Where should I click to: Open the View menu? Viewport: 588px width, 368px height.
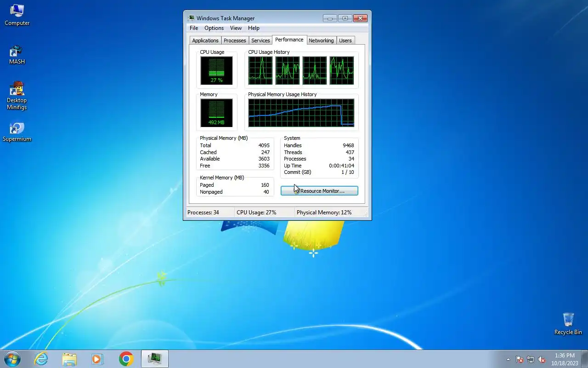point(236,28)
